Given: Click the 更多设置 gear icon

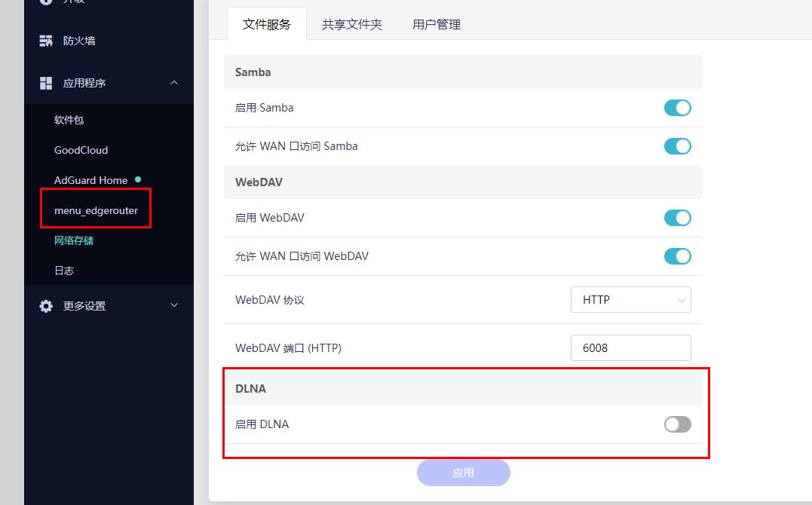Looking at the screenshot, I should tap(46, 306).
